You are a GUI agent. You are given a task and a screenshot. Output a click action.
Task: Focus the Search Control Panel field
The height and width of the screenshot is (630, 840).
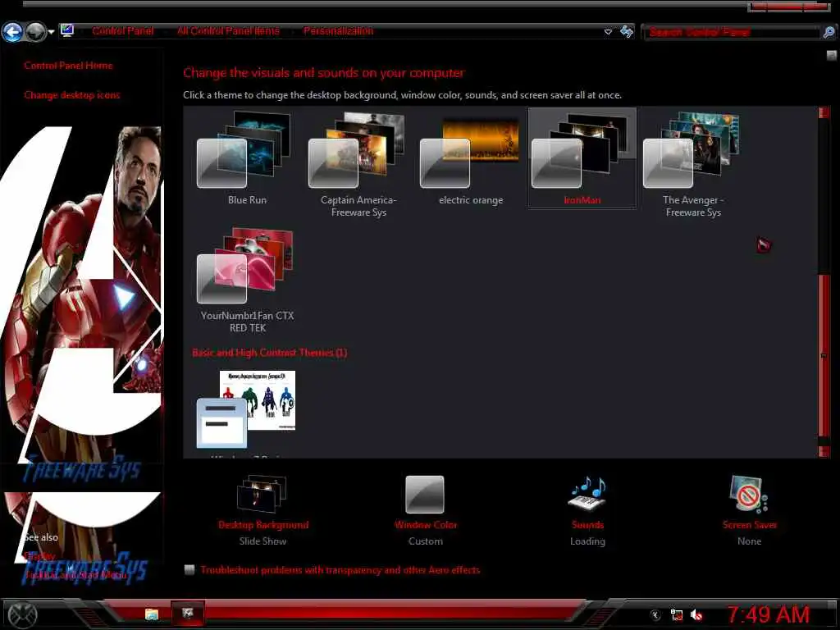coord(733,32)
